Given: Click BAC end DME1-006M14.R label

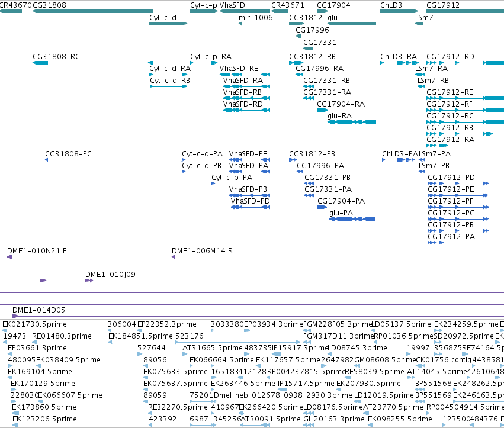Looking at the screenshot, I should point(202,251).
